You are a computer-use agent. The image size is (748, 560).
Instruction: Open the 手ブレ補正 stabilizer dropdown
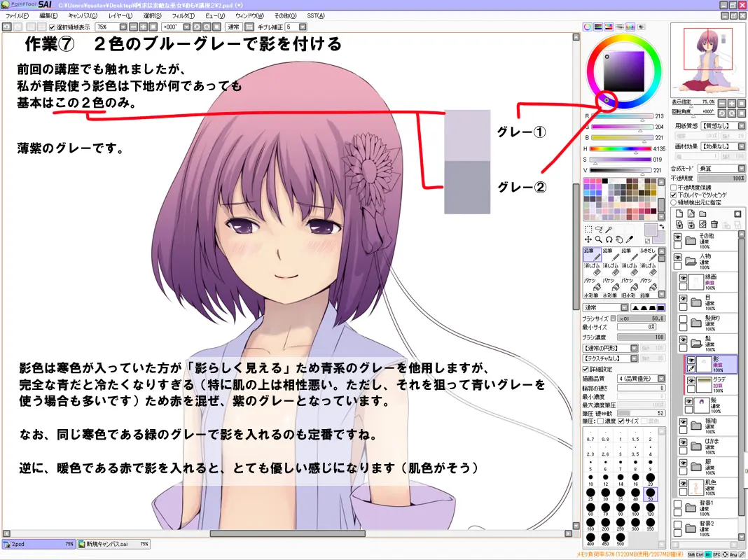(x=303, y=27)
